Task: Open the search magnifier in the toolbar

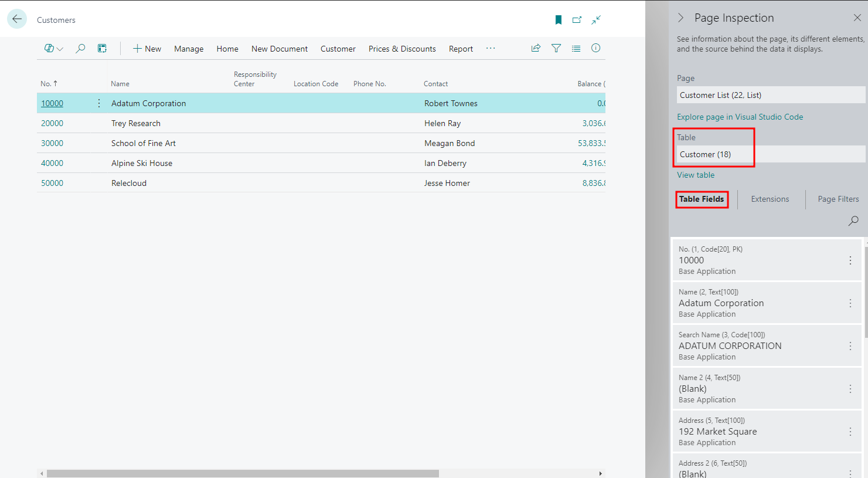Action: pyautogui.click(x=80, y=49)
